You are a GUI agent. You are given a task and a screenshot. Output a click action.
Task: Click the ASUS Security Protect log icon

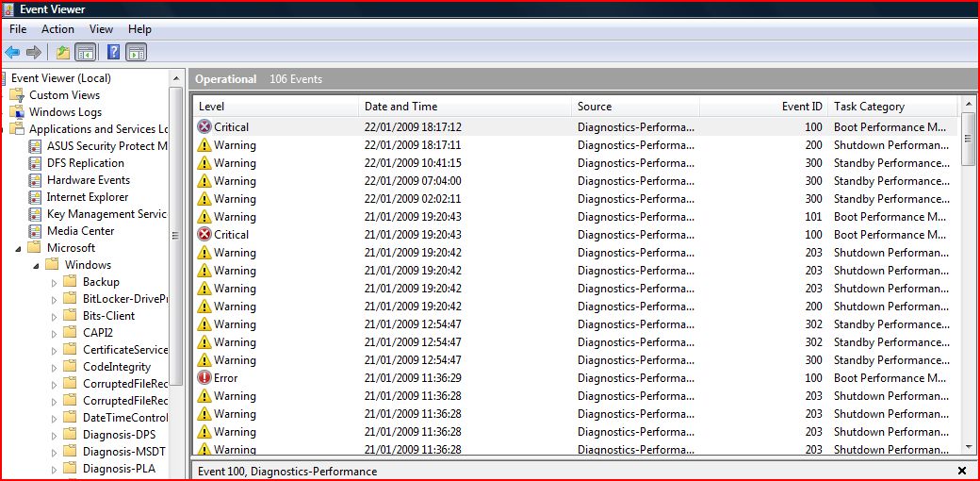pos(36,146)
